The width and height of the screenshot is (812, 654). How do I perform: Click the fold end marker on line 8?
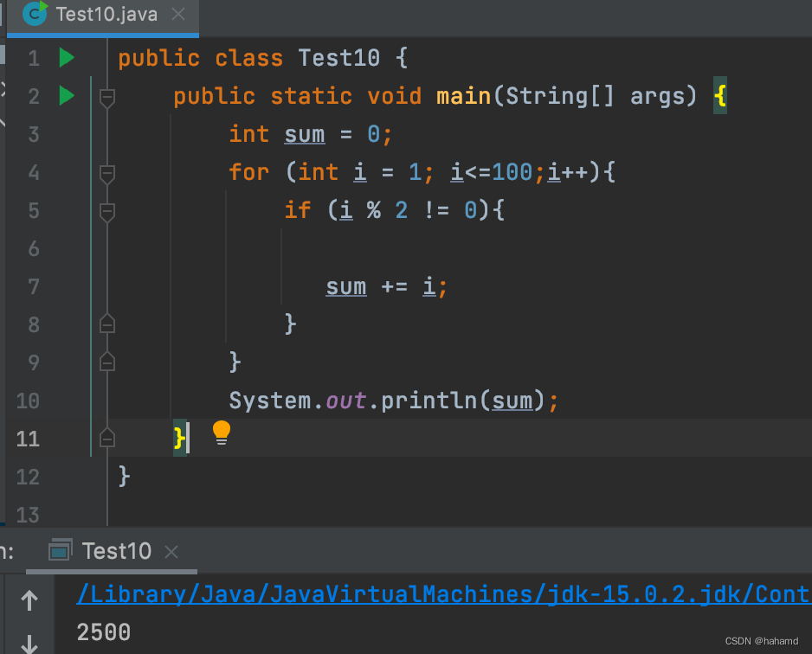(x=107, y=324)
